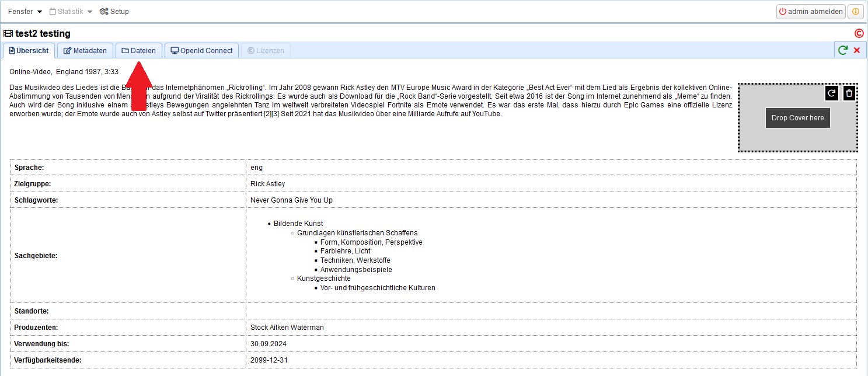Click the green refresh icon
Viewport: 868px width, 376px height.
(843, 50)
